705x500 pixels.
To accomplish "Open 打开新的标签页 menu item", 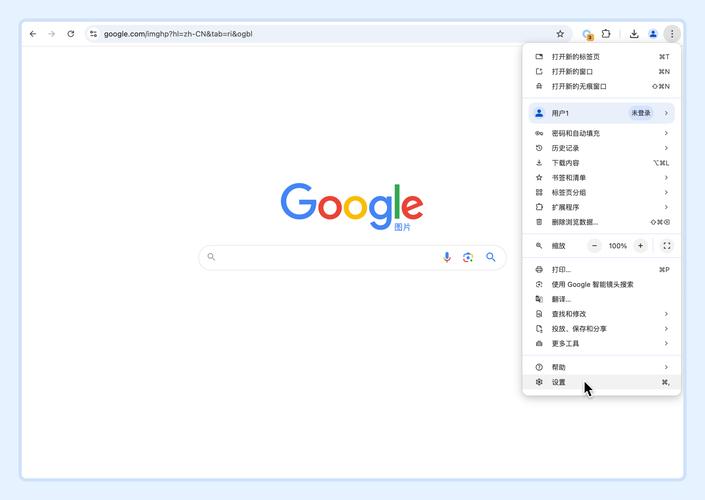I will point(602,57).
